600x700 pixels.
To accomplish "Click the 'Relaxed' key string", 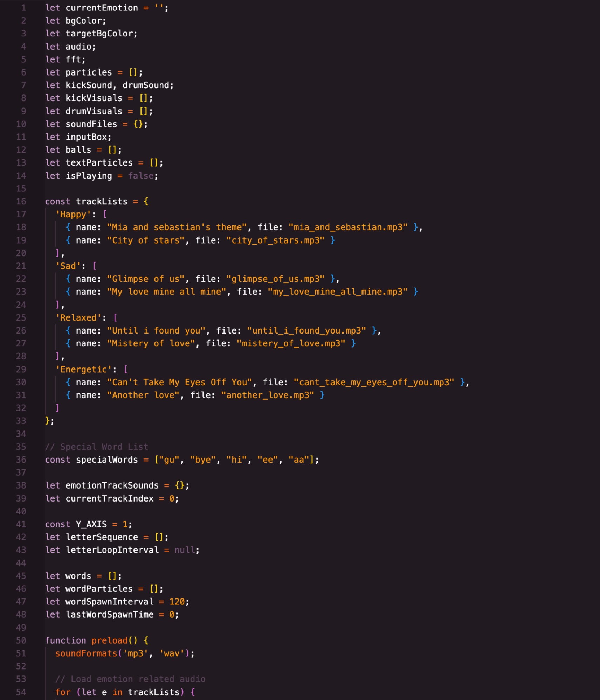I will pos(78,318).
